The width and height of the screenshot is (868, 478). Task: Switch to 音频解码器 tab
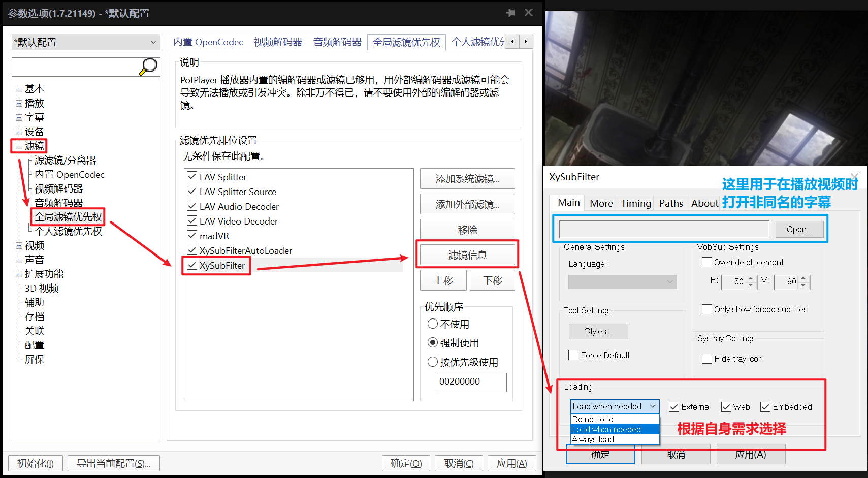click(337, 42)
